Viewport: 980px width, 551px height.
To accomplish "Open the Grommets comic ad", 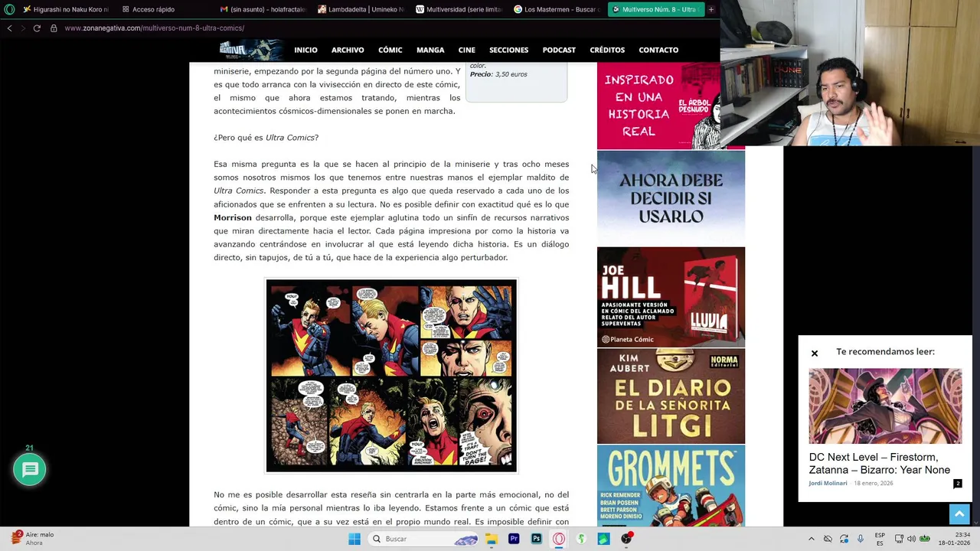I will tap(671, 486).
